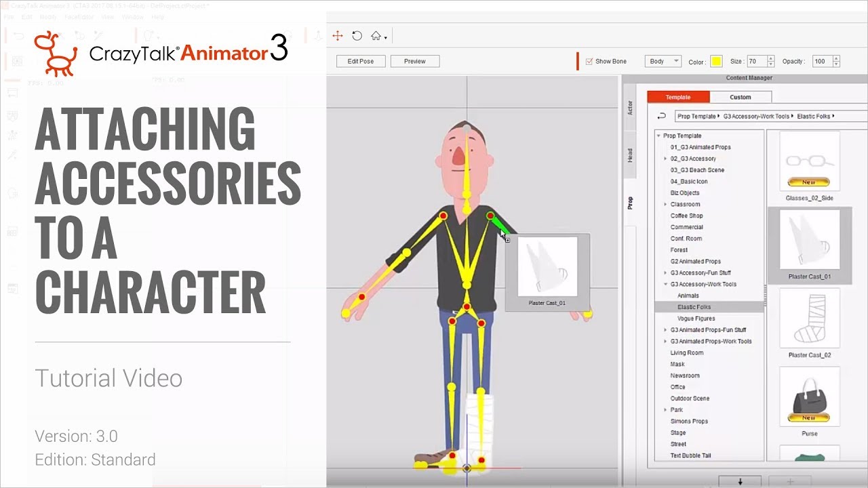Collapse the Prop Template root node

(658, 136)
